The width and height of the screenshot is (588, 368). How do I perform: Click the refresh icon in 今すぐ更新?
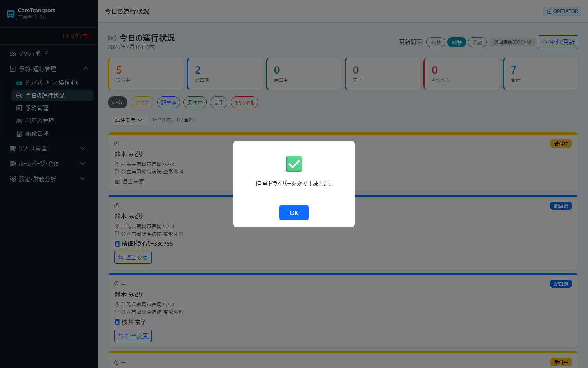coord(544,42)
